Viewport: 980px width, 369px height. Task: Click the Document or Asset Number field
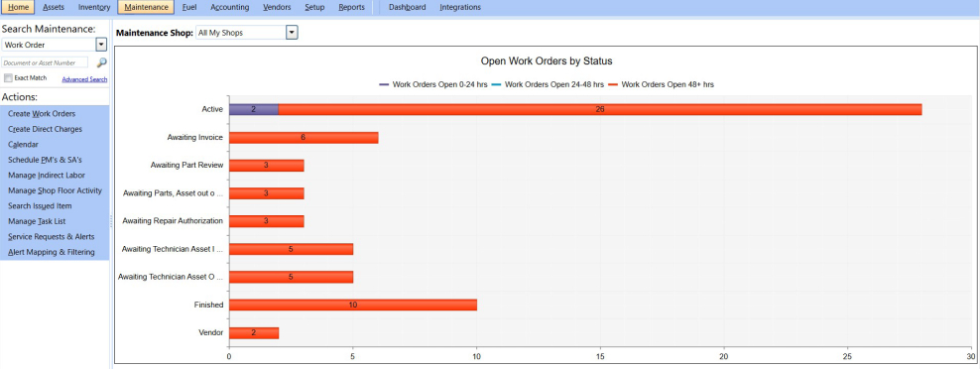[x=45, y=62]
